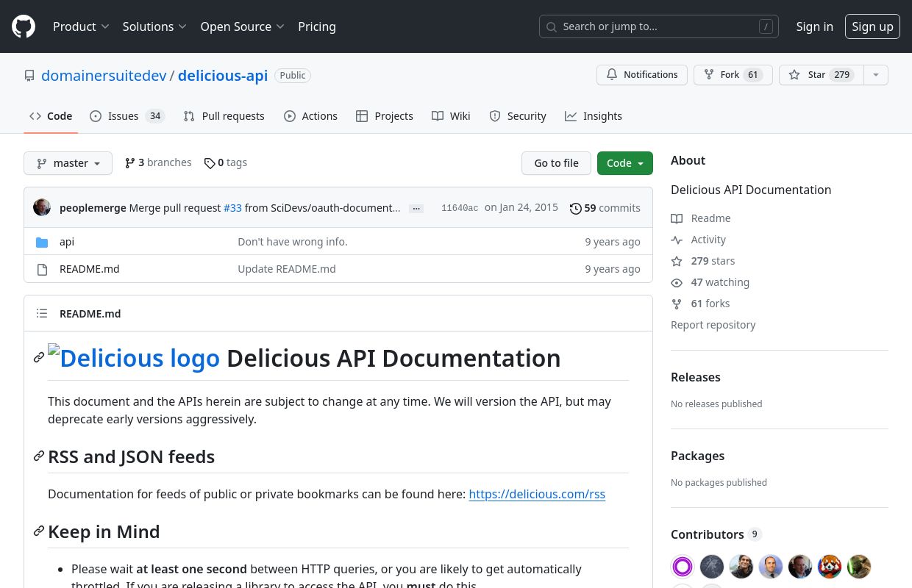
Task: Open the peoplemerge author link
Action: (93, 208)
